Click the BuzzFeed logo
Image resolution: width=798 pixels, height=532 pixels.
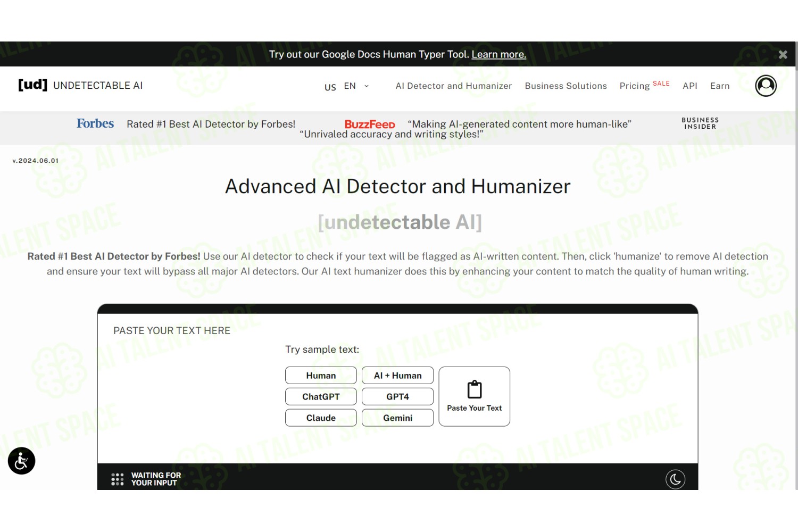[x=370, y=124]
